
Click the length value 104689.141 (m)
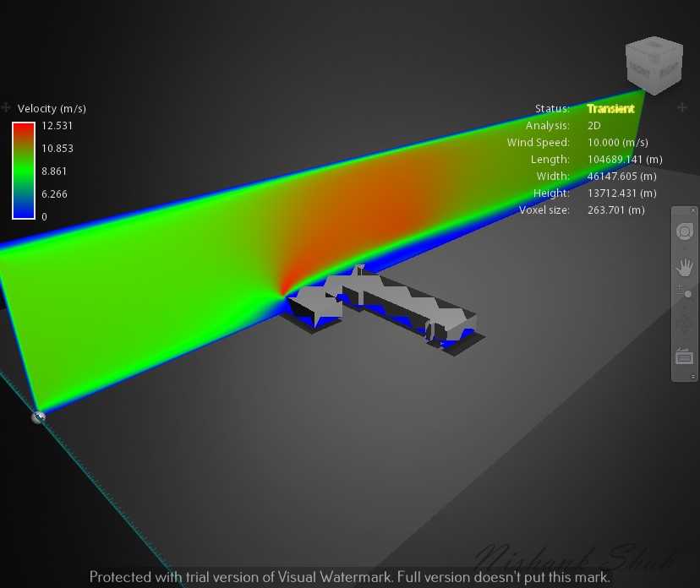click(625, 160)
